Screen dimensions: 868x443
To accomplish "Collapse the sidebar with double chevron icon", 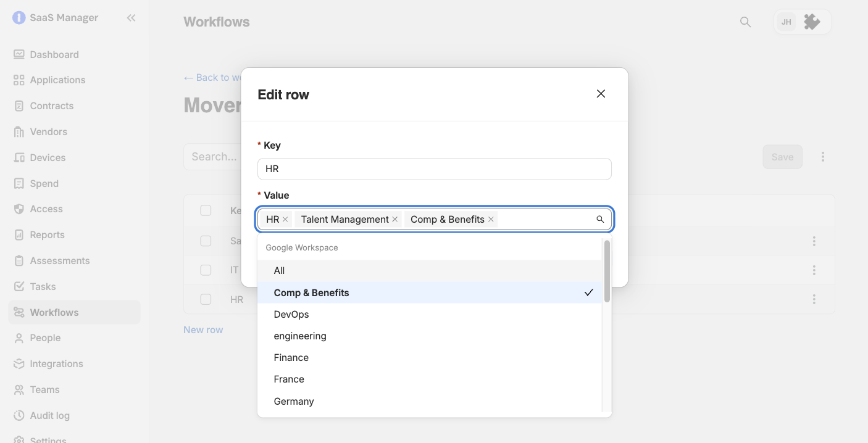I will pyautogui.click(x=131, y=18).
